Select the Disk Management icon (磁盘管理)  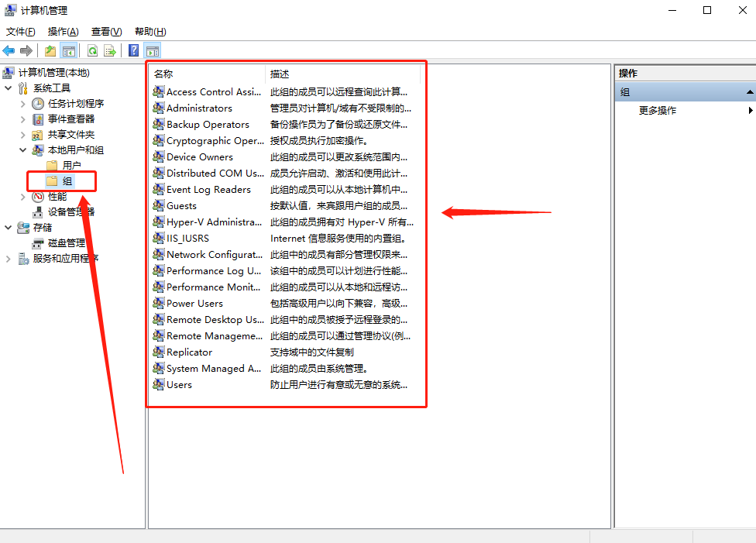tap(38, 243)
